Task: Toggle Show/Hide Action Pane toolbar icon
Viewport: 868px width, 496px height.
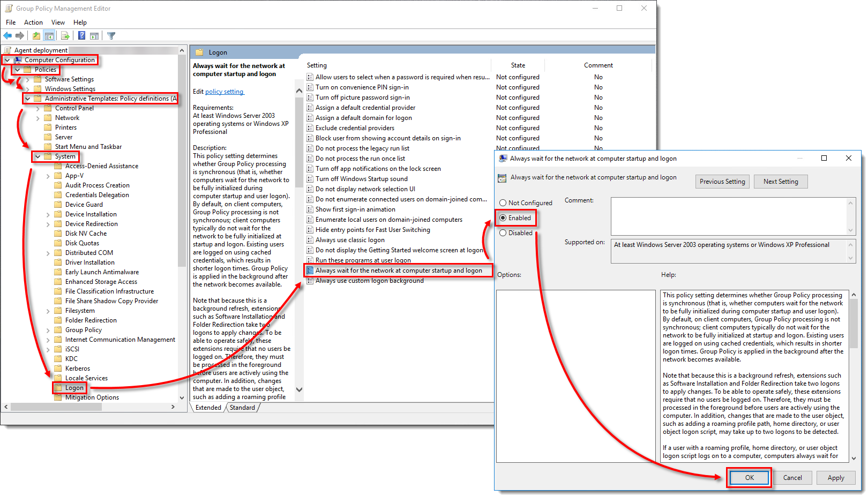Action: click(94, 36)
